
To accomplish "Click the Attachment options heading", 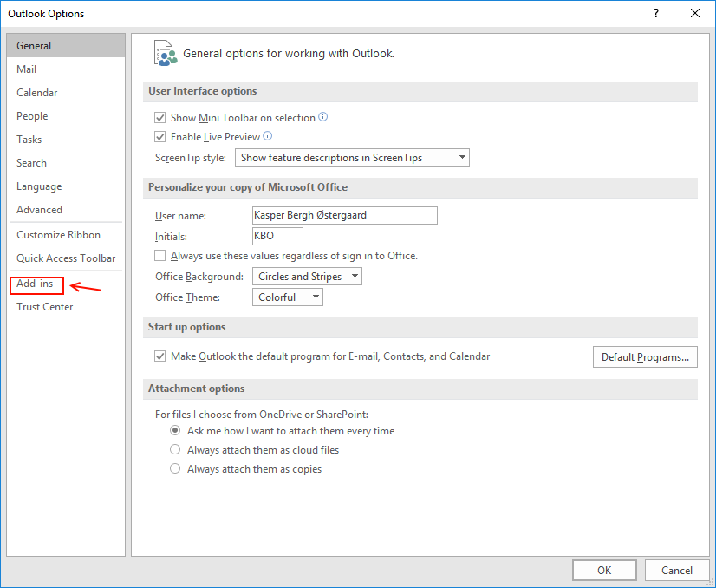I will tap(197, 389).
